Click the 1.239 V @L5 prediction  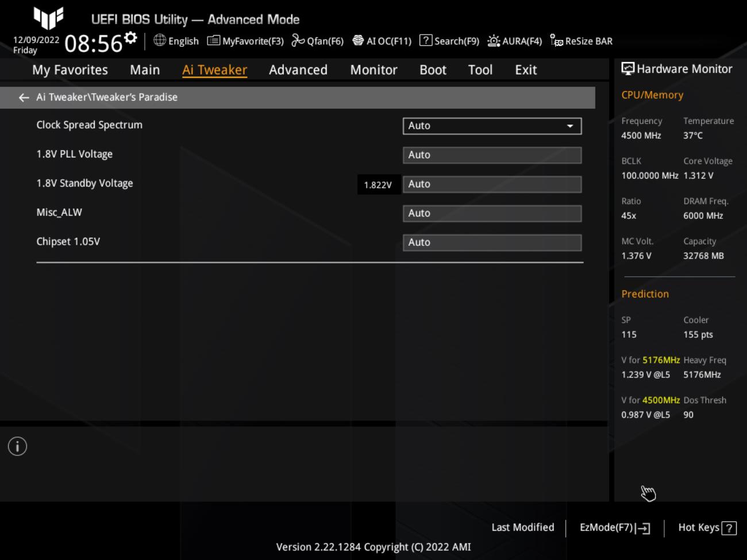point(646,374)
